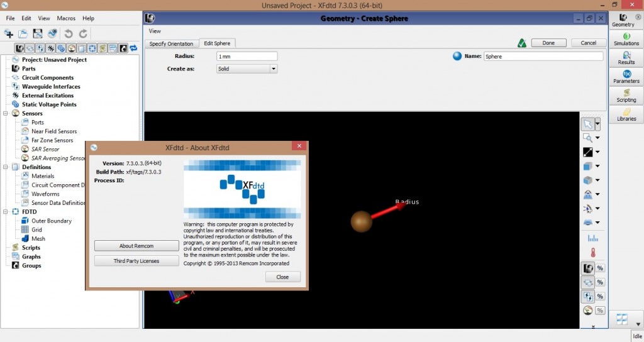Cancel sphere creation
This screenshot has height=342, width=644.
click(588, 43)
